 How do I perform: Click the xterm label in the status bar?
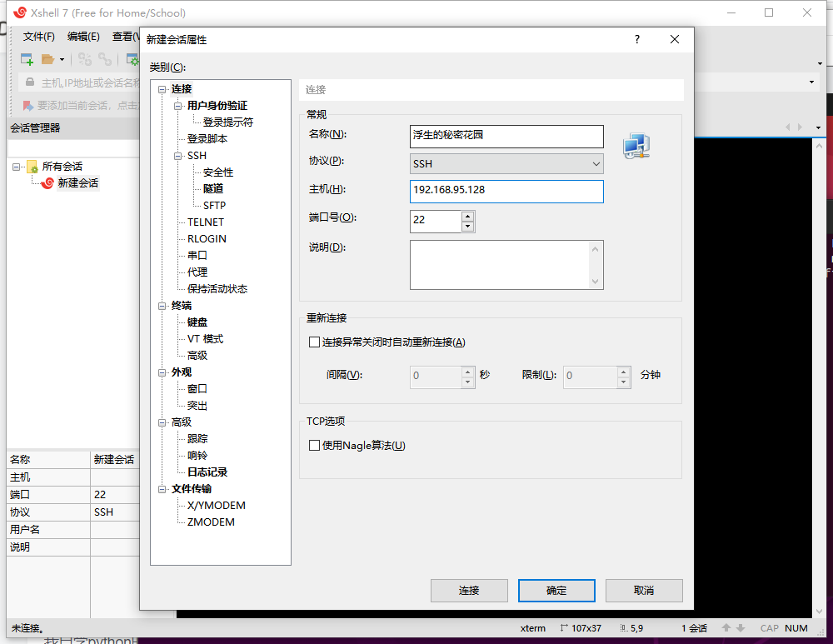coord(532,628)
